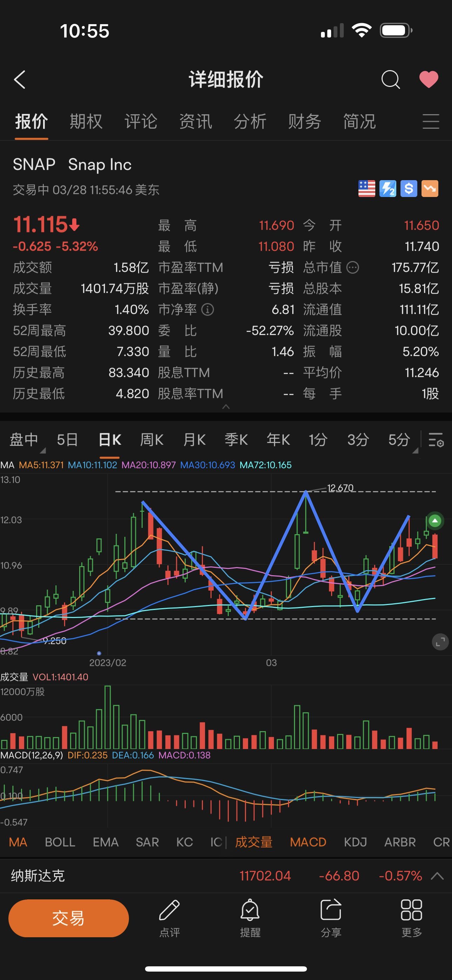
Task: Switch to the 分析 tab
Action: pyautogui.click(x=250, y=121)
